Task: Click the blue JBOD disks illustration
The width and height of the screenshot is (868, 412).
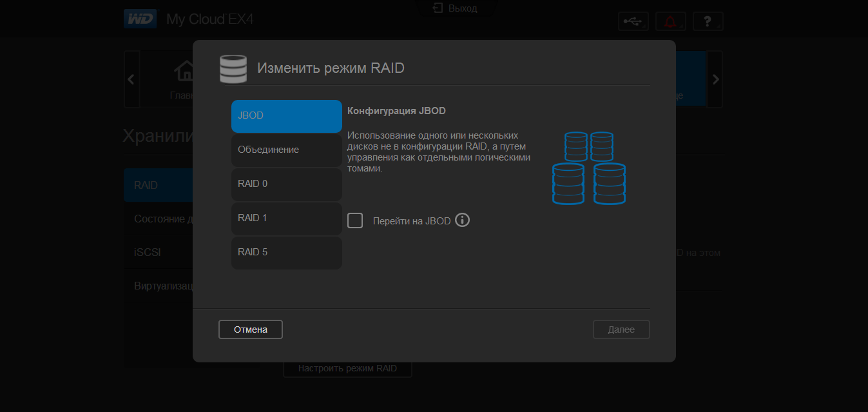Action: coord(589,168)
